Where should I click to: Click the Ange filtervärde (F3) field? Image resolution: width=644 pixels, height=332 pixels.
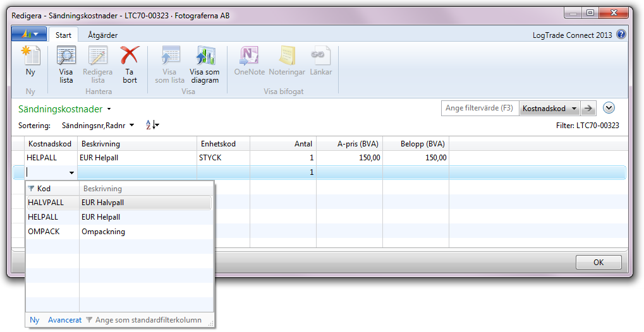[480, 109]
